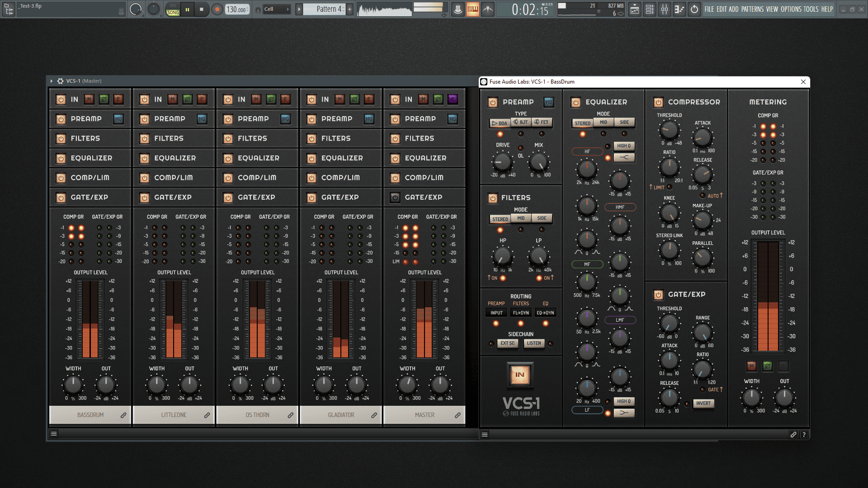Open the ADD menu
This screenshot has height=488, width=868.
point(733,9)
